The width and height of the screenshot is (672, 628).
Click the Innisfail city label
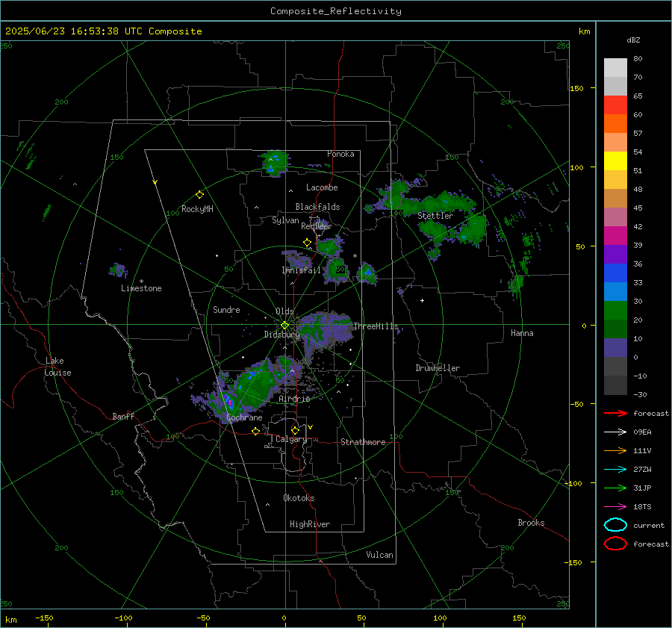pyautogui.click(x=301, y=270)
